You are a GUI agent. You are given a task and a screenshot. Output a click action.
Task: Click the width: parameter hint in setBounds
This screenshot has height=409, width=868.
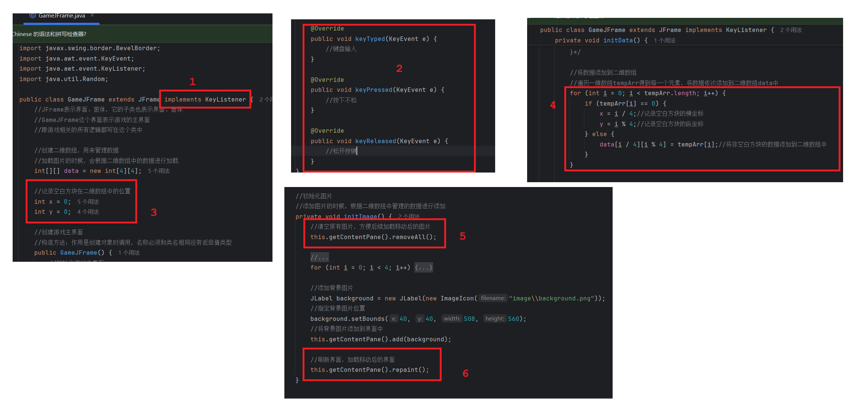tap(452, 319)
